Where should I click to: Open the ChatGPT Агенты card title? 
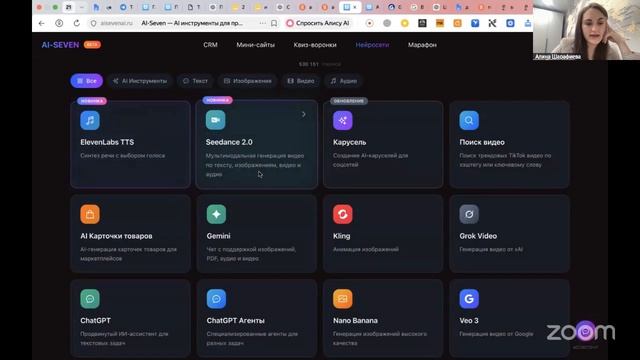pos(236,320)
